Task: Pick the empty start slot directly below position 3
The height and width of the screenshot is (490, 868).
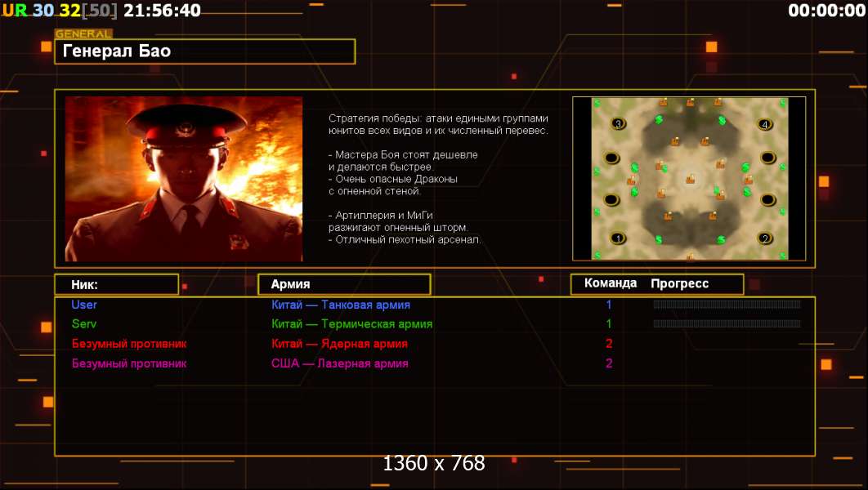Action: click(611, 158)
